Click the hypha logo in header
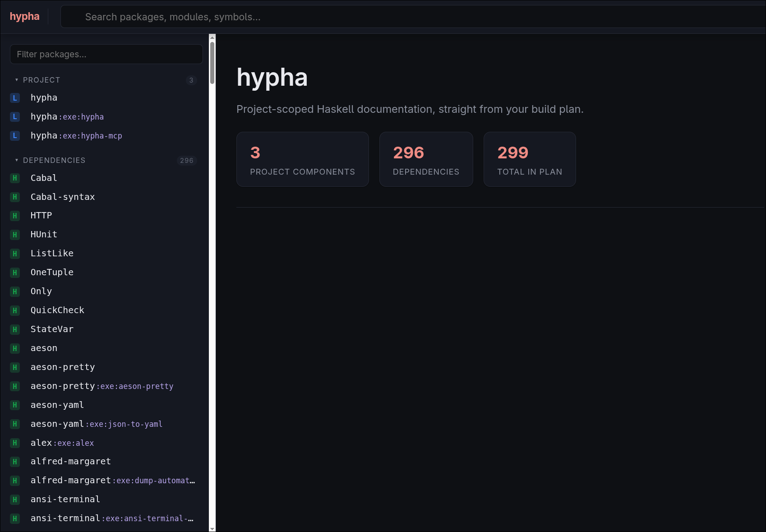The image size is (766, 532). click(25, 17)
